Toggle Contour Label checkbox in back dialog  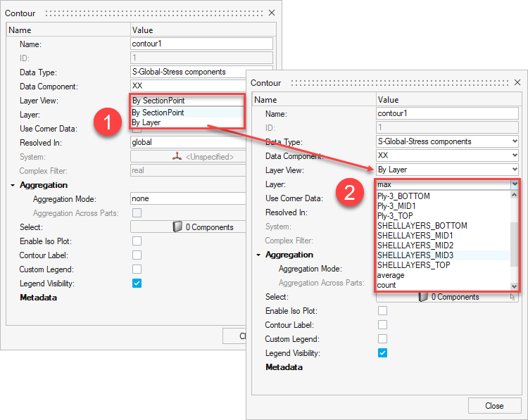pyautogui.click(x=137, y=255)
